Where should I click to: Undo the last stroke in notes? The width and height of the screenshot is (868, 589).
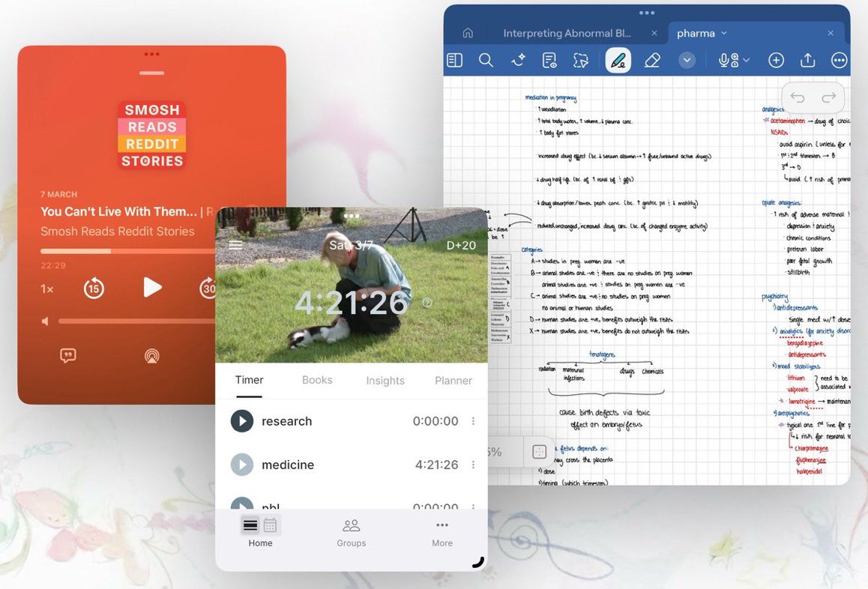point(797,98)
